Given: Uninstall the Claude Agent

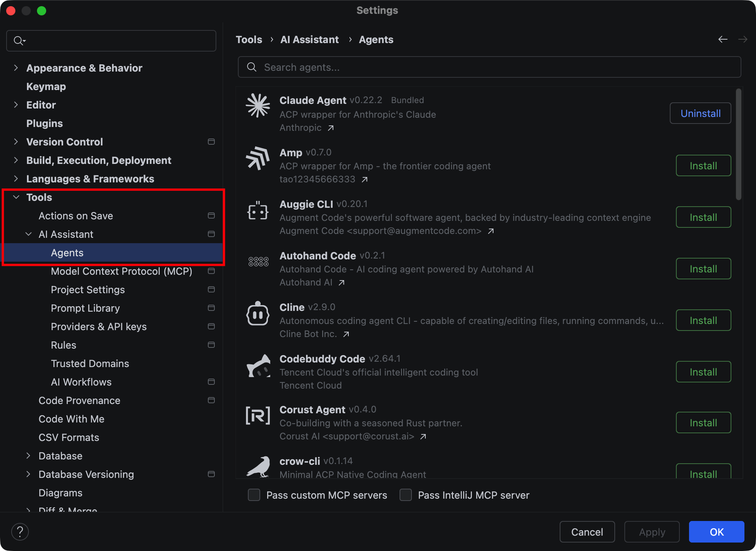Looking at the screenshot, I should (x=700, y=114).
